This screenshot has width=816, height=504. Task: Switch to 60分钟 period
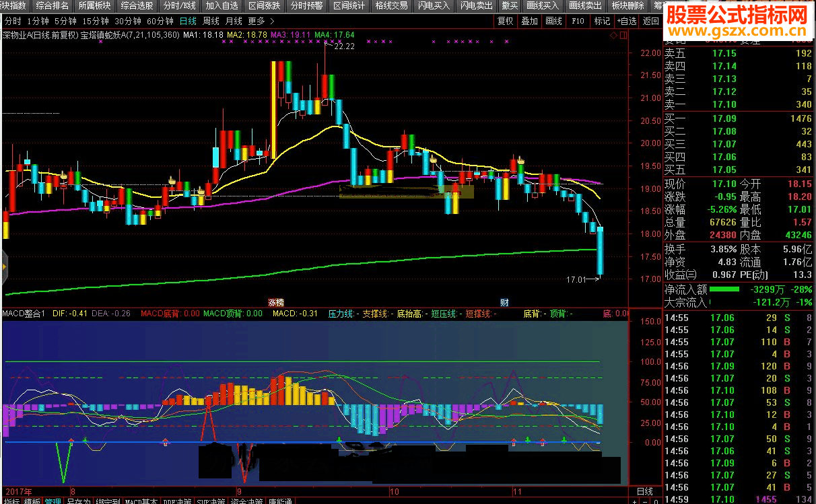click(160, 21)
